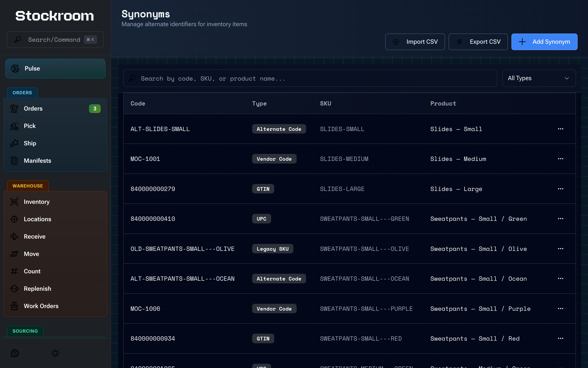This screenshot has height=368, width=588.
Task: Click the Pick sidebar icon
Action: (x=14, y=126)
